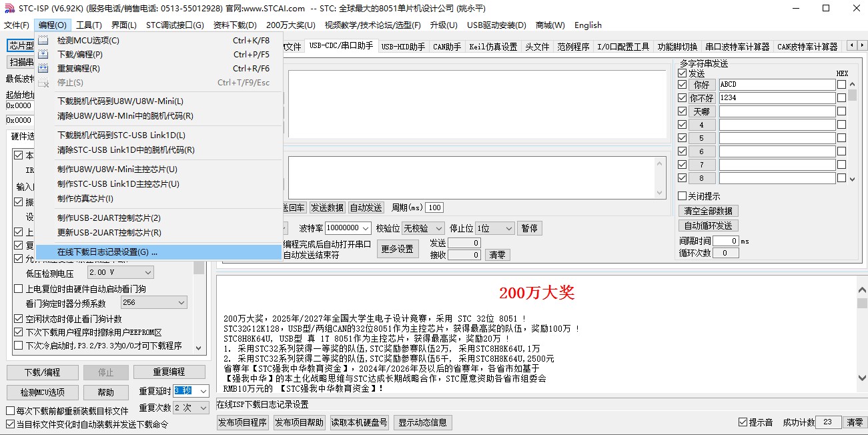Click 读取本机硬盘号 button

click(359, 422)
